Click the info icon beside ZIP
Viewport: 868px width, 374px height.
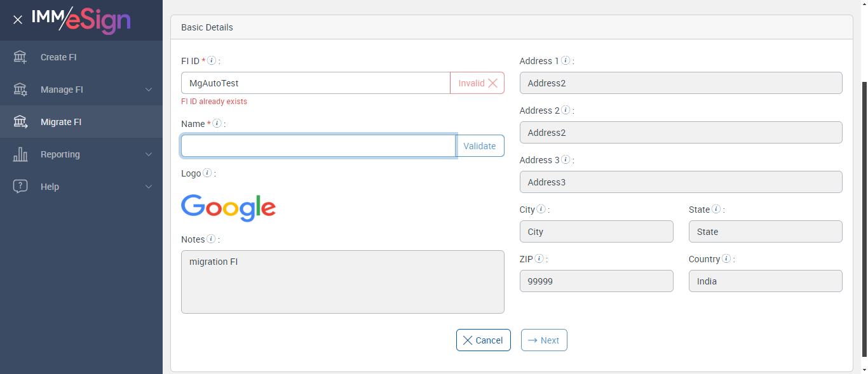tap(539, 259)
